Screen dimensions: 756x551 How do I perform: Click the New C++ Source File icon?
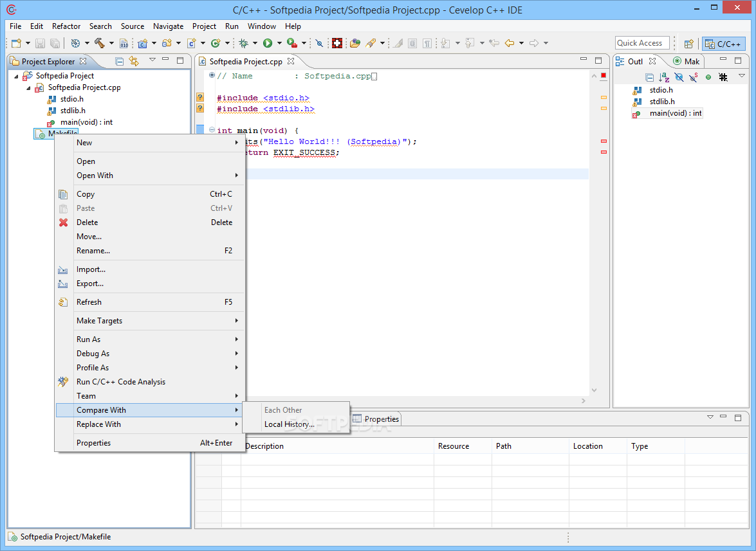coord(191,43)
